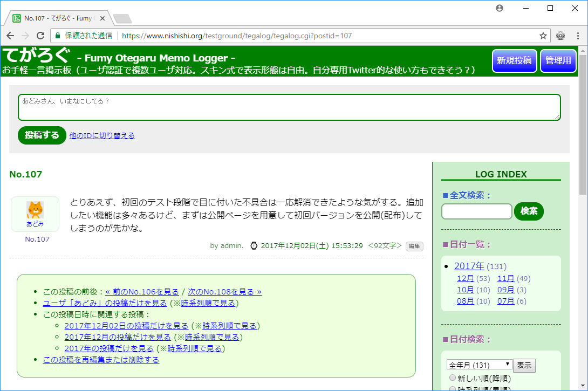Open the 全年月 (131) date dropdown

pyautogui.click(x=479, y=365)
